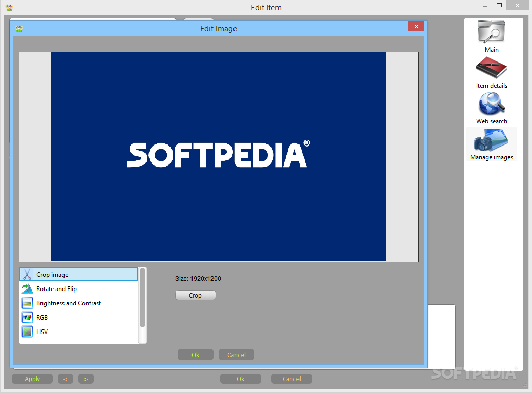
Task: Go to next item with > button
Action: 86,379
